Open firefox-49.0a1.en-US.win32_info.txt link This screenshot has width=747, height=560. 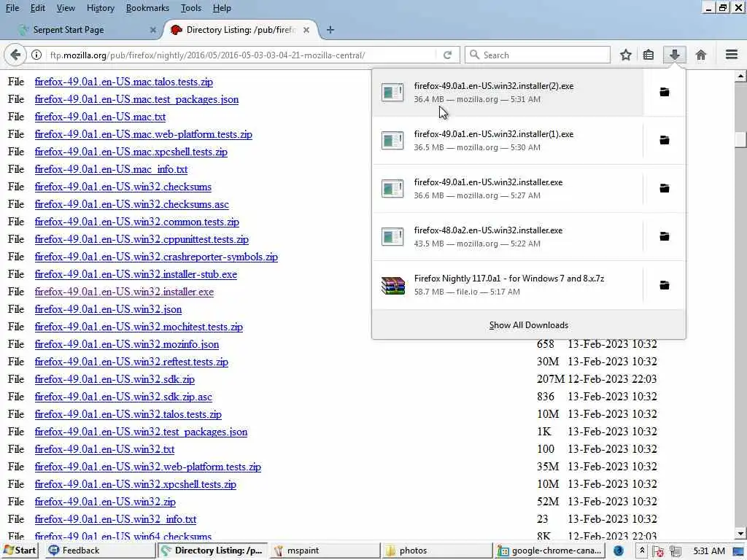tap(115, 519)
